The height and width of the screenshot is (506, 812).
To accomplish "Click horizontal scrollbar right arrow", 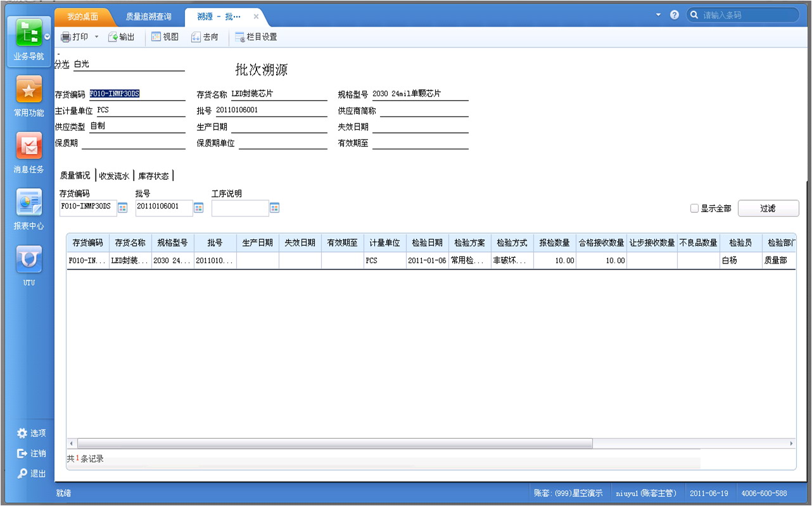I will point(791,444).
